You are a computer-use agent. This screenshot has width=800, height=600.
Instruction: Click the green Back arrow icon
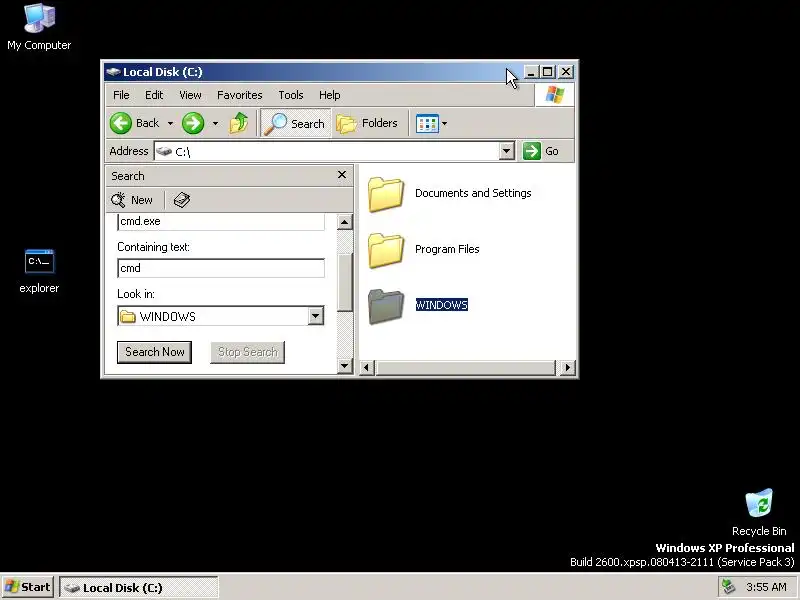tap(121, 123)
